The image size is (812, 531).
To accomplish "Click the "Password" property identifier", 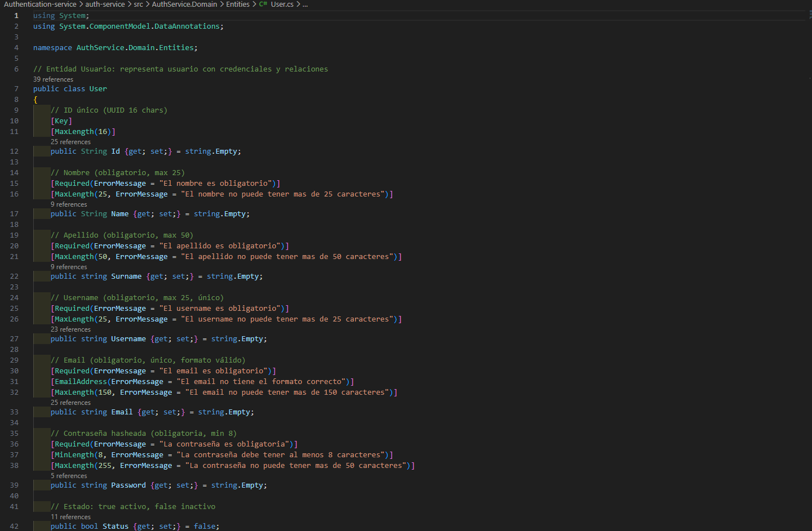I will pyautogui.click(x=128, y=485).
